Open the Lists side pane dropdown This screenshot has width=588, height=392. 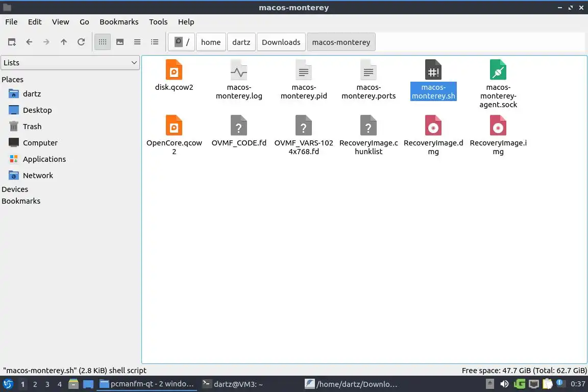tap(70, 63)
